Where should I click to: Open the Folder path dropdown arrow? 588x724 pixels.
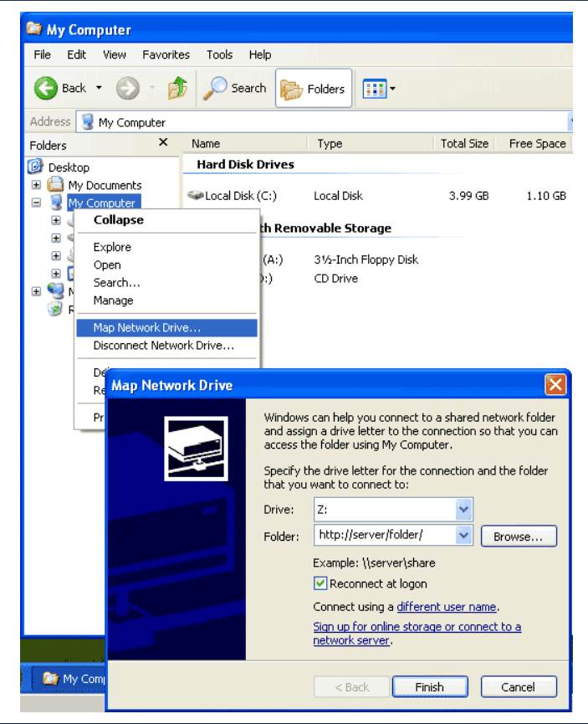pos(463,535)
